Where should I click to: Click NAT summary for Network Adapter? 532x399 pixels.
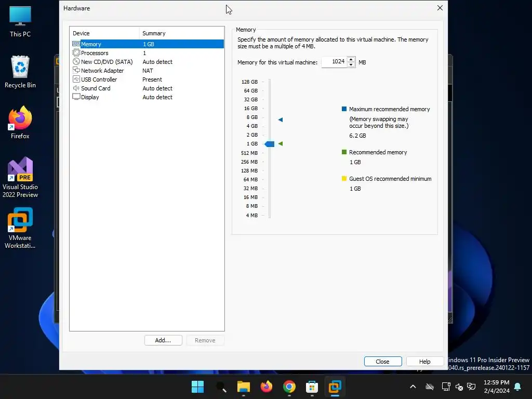click(x=148, y=71)
